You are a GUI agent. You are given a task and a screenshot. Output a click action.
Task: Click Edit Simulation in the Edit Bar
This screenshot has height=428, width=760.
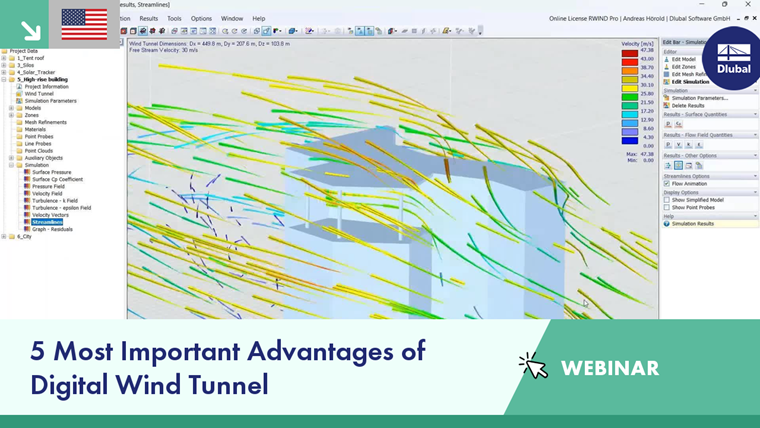(690, 82)
